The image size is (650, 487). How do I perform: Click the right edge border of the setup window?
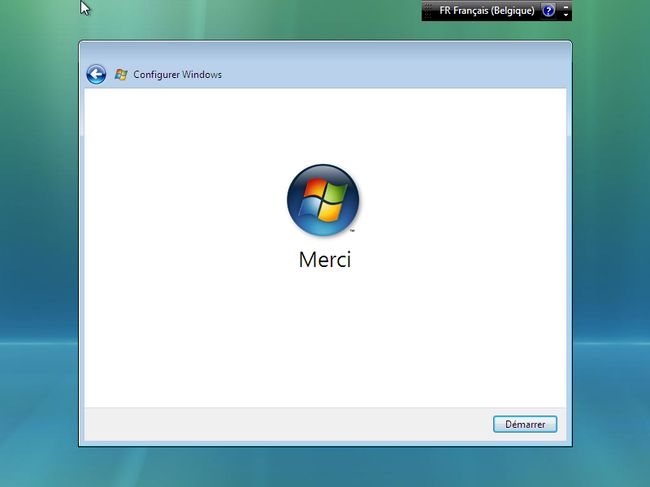pos(569,250)
